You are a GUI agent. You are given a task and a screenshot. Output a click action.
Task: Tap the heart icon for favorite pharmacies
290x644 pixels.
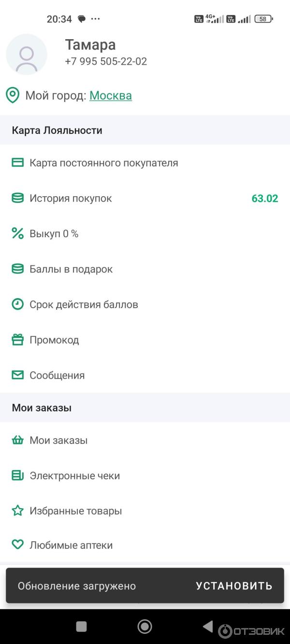click(18, 545)
